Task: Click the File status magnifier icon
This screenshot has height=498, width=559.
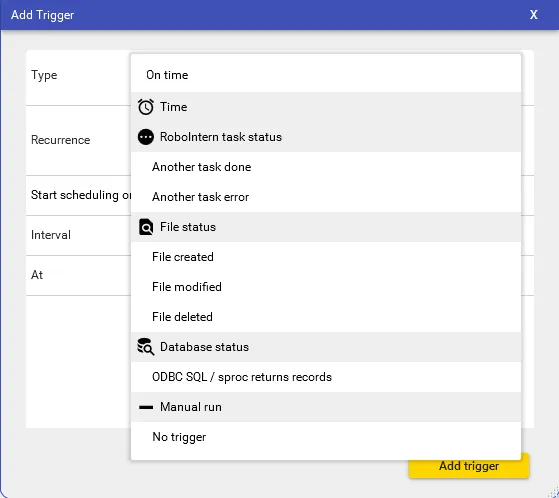Action: coord(146,227)
